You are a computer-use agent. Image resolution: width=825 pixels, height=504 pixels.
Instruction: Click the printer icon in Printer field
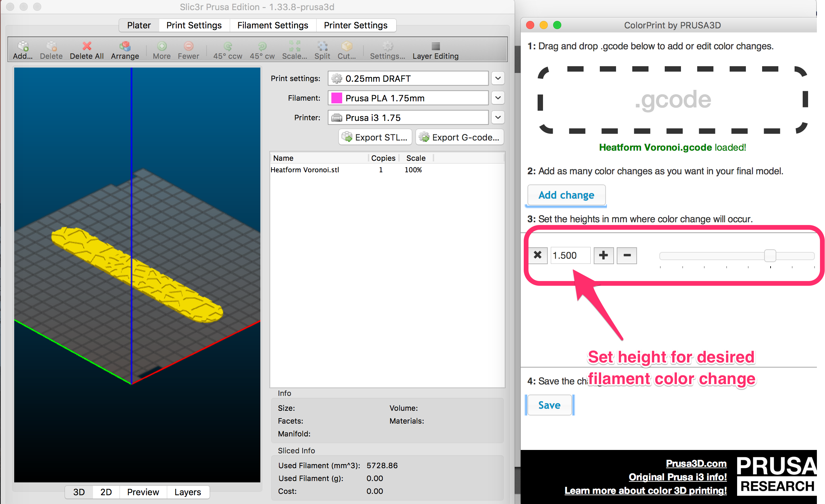click(337, 118)
